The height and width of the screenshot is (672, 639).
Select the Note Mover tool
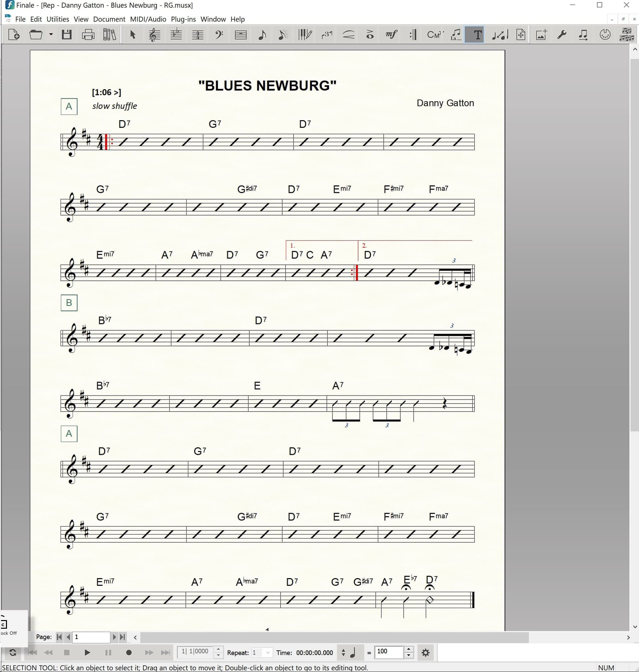coord(583,35)
